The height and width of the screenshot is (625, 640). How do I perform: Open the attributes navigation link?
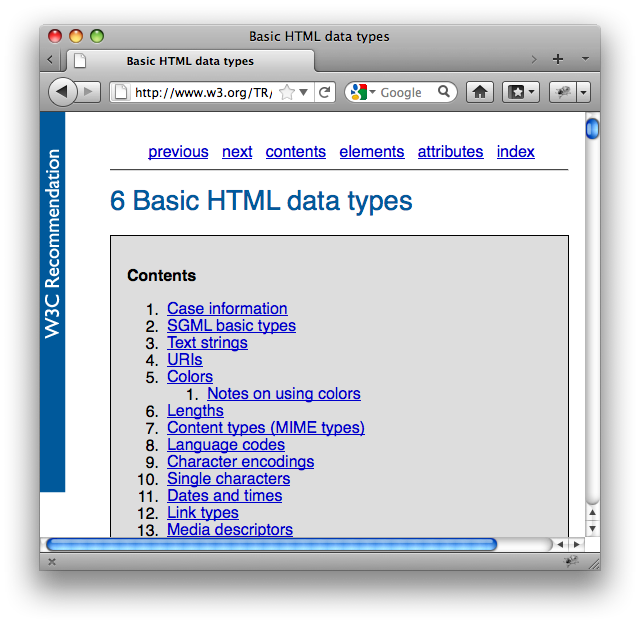[x=451, y=151]
